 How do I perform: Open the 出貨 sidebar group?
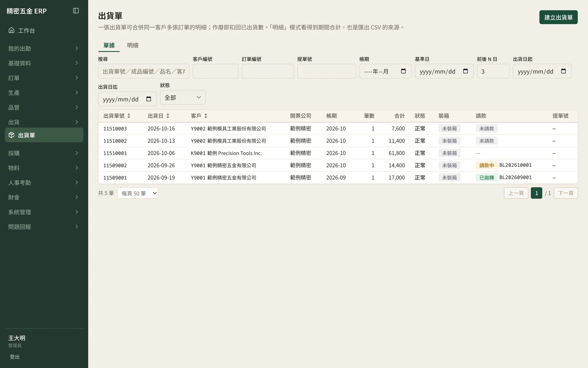pos(44,122)
